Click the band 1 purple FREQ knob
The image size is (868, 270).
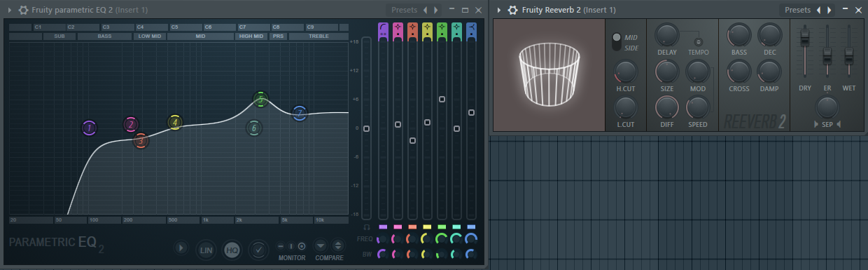click(x=383, y=239)
